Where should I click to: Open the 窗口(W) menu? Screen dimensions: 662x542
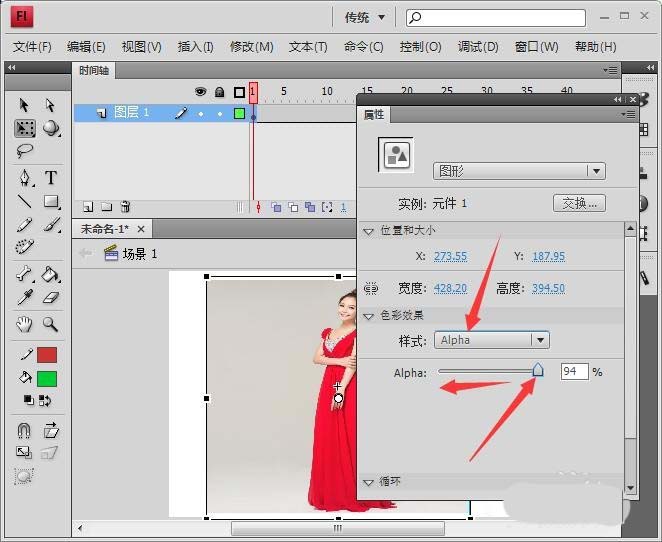point(537,47)
